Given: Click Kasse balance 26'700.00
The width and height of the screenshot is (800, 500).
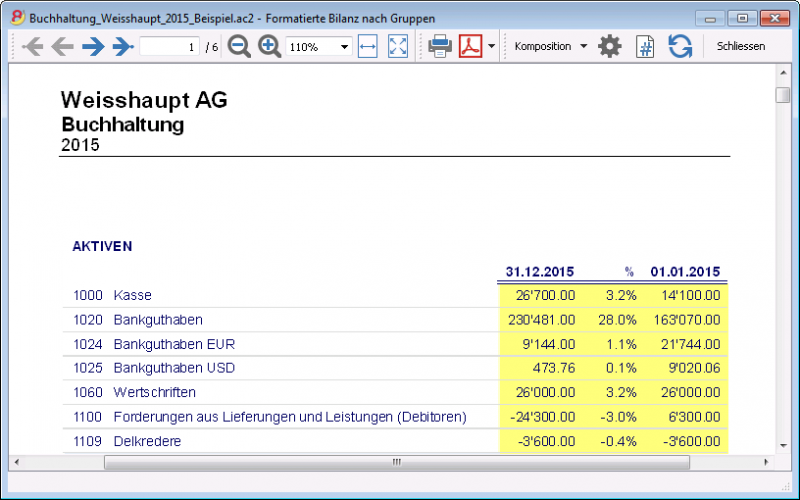Looking at the screenshot, I should click(545, 295).
